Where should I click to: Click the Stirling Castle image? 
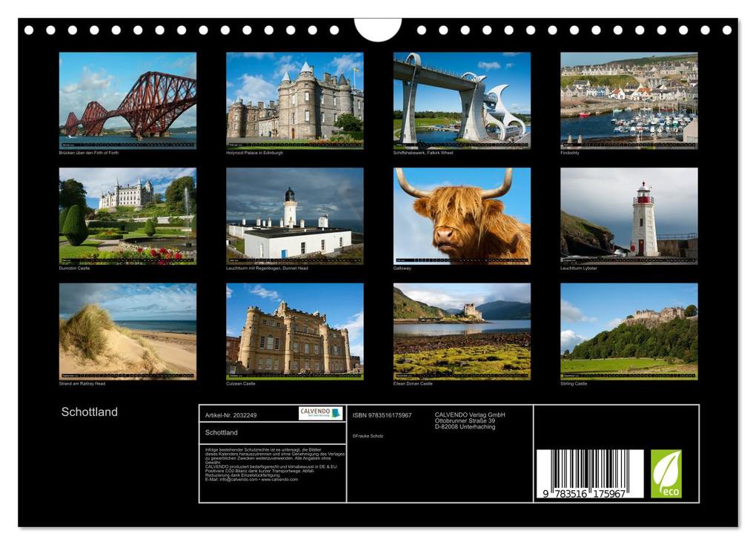(x=626, y=334)
